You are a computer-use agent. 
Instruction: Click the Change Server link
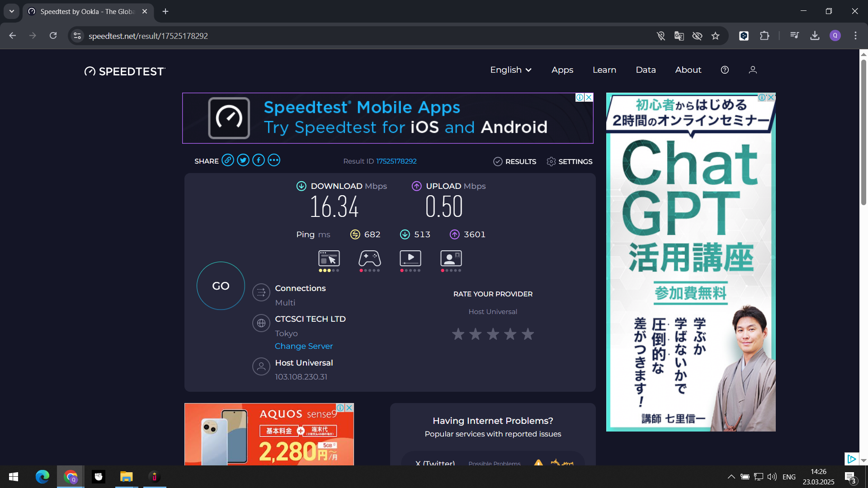pyautogui.click(x=304, y=346)
